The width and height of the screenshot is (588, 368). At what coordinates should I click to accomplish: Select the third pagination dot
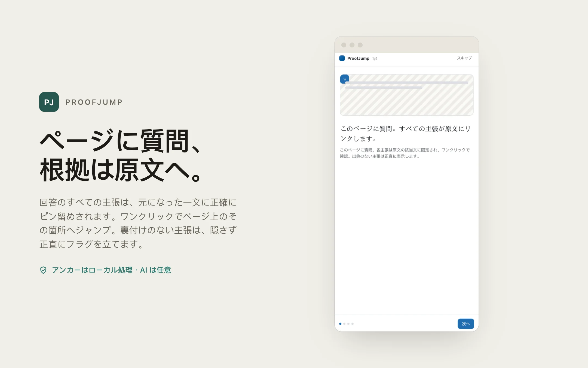[348, 324]
